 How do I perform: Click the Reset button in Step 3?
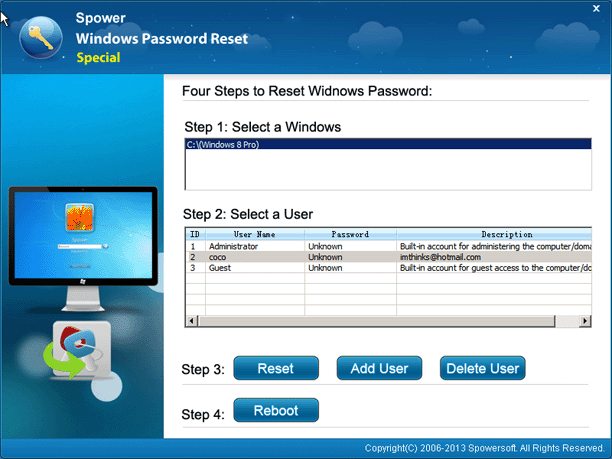276,368
